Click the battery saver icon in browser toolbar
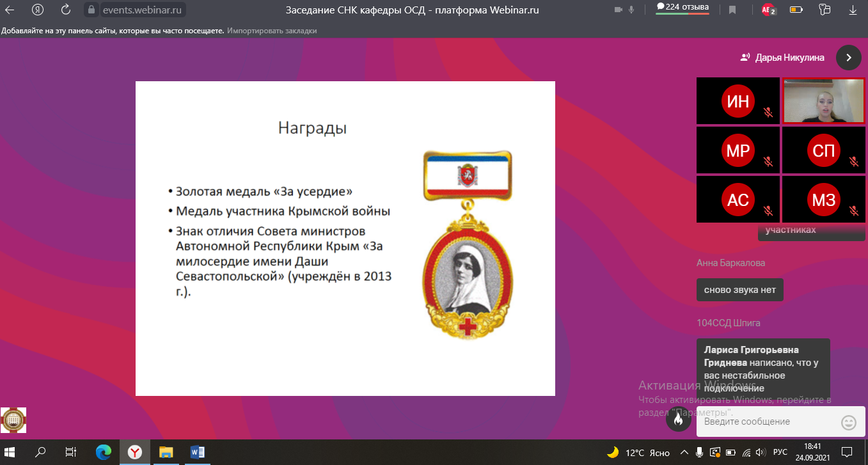 (x=796, y=10)
